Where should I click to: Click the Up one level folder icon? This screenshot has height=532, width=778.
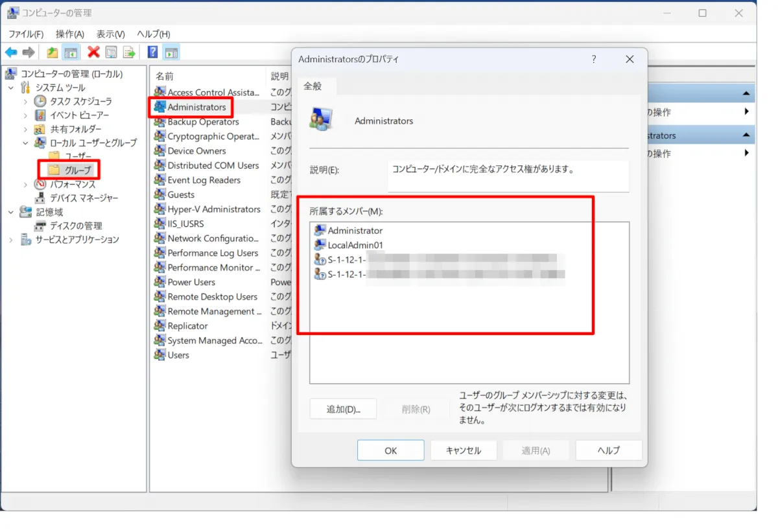(53, 52)
